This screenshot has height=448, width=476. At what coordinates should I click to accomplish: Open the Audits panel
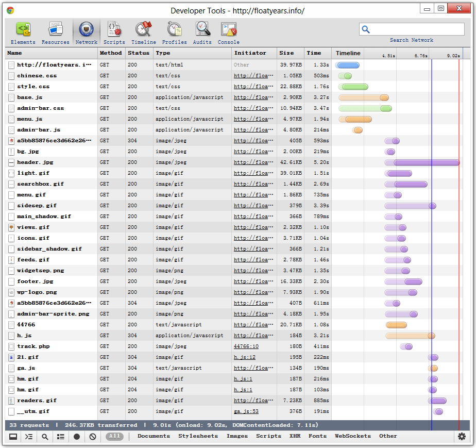coord(202,33)
